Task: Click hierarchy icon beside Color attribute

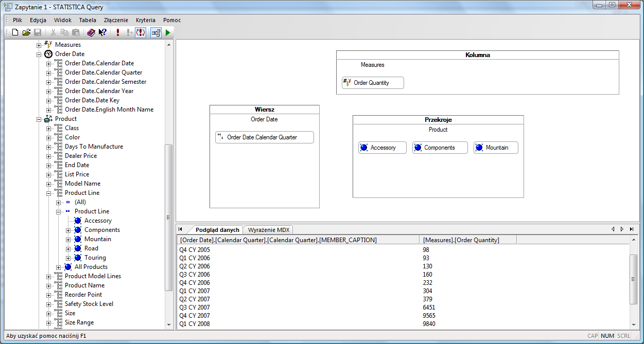Action: [x=58, y=137]
